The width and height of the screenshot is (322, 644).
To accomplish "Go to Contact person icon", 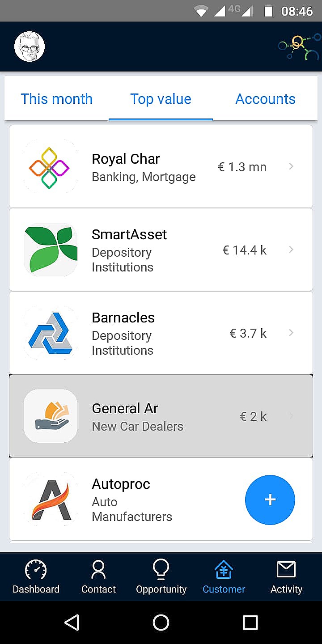I will click(x=98, y=570).
